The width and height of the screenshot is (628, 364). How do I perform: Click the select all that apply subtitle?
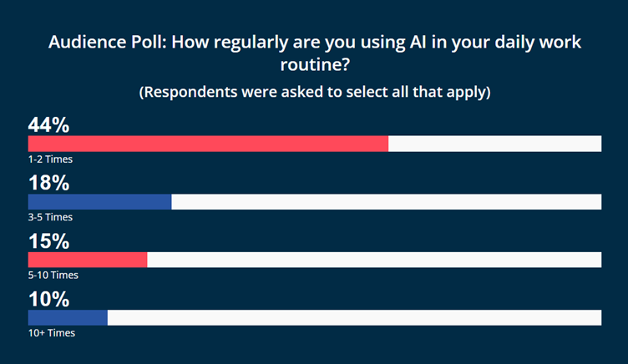(x=315, y=92)
